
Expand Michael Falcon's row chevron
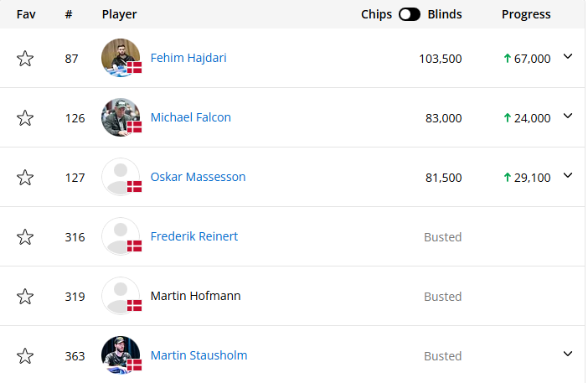coord(568,116)
